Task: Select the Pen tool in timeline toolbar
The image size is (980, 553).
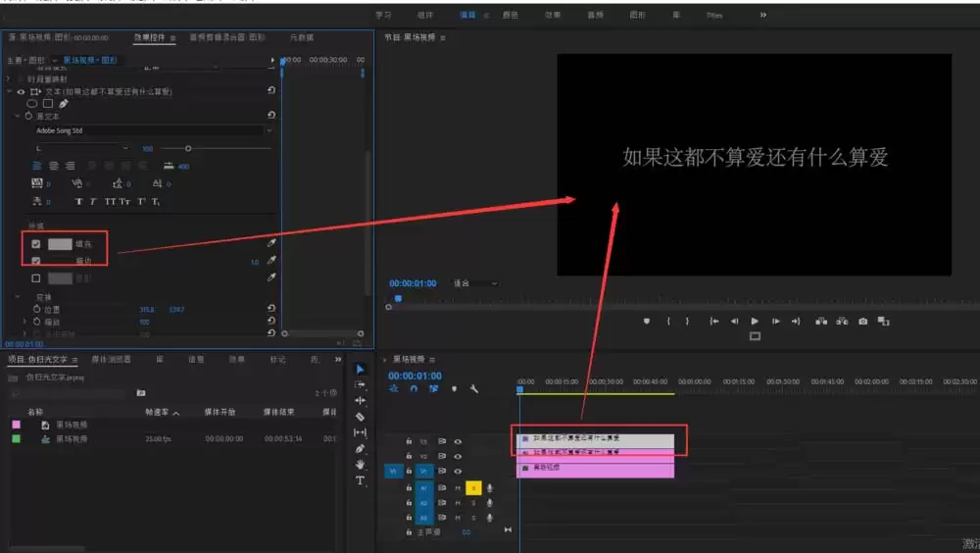Action: tap(360, 449)
